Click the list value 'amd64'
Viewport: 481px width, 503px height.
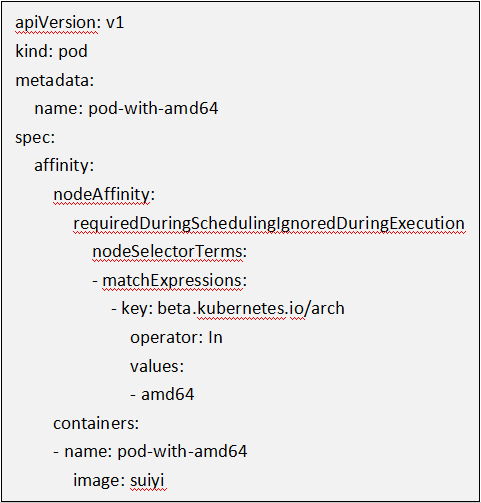168,395
